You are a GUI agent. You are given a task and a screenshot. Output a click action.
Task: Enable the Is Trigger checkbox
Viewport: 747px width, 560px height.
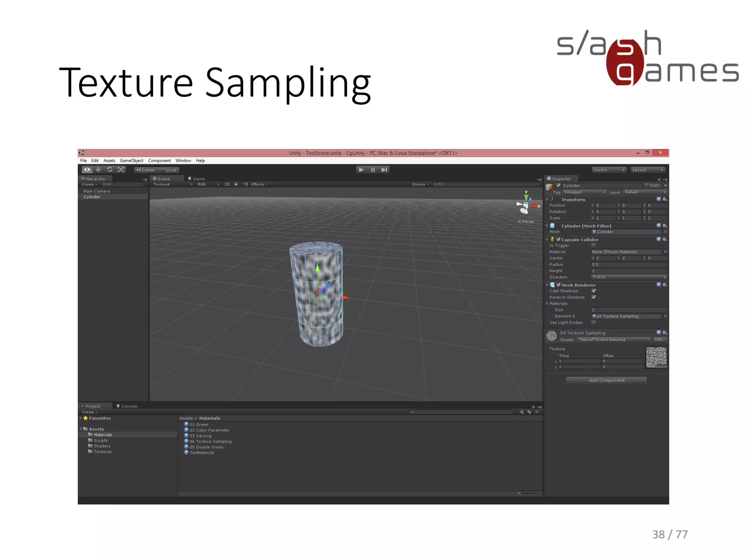594,245
